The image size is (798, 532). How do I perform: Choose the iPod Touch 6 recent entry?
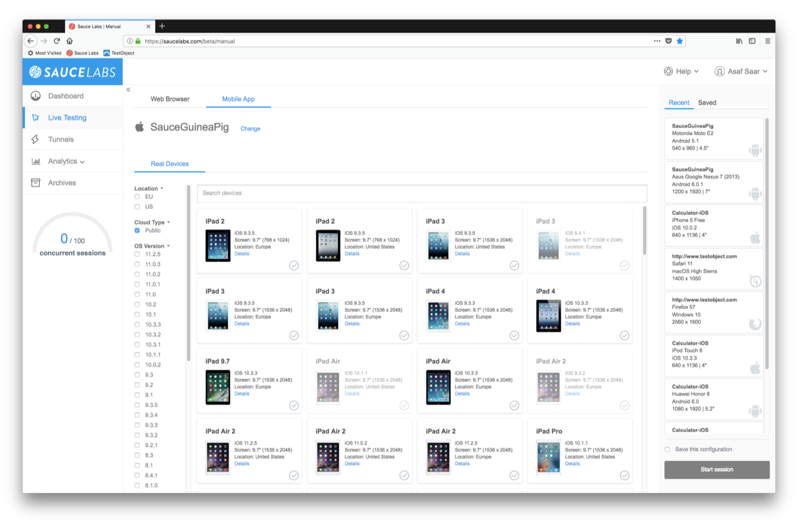pyautogui.click(x=714, y=356)
